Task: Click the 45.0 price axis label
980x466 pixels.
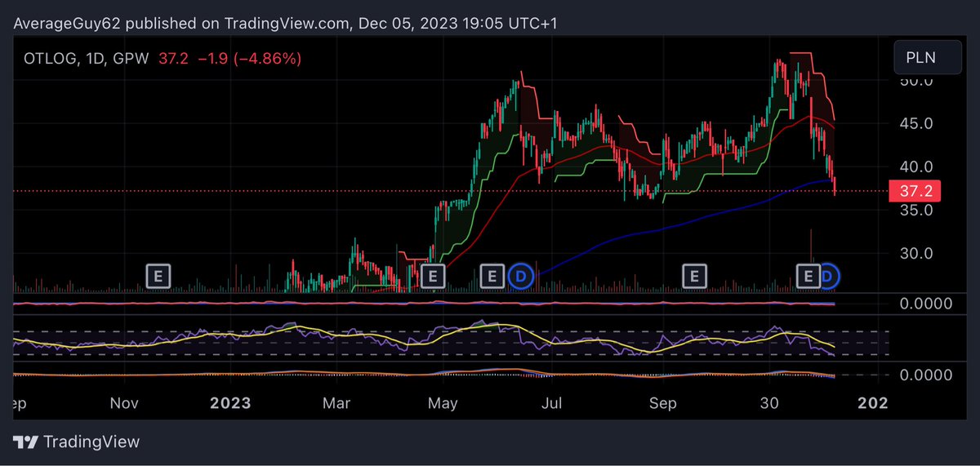Action: pos(915,123)
